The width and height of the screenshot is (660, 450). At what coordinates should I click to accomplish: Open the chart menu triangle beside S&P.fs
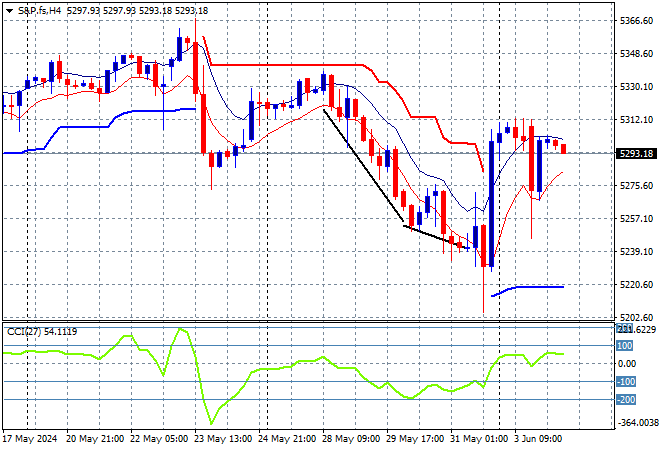coord(9,11)
